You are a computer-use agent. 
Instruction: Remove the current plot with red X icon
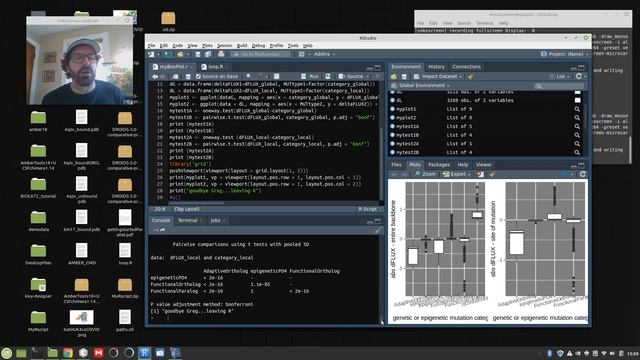[480, 174]
